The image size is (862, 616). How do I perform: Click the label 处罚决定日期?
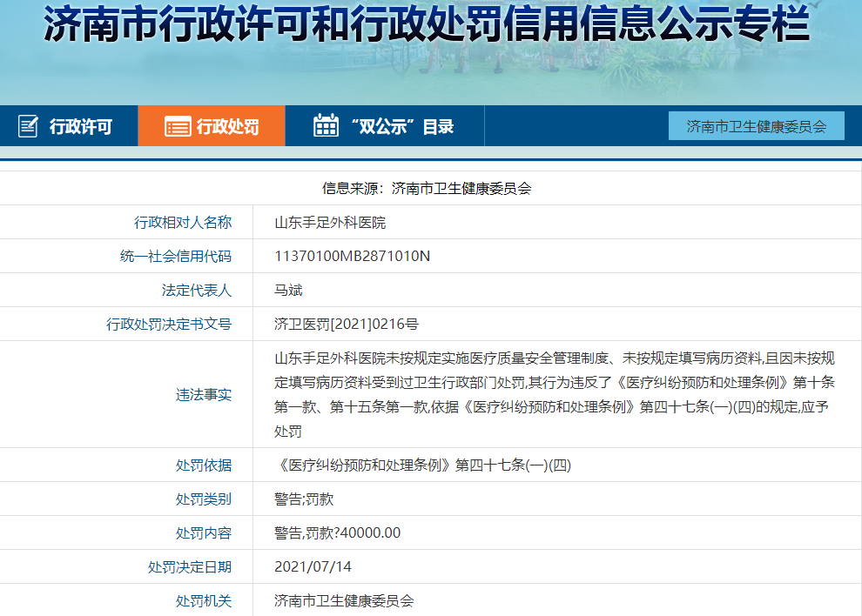190,567
